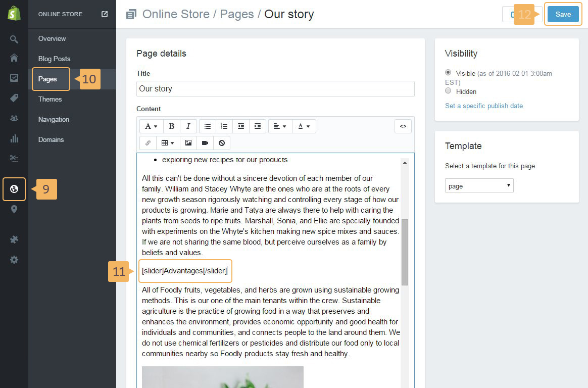Open the Insert table dropdown
588x388 pixels.
point(168,143)
